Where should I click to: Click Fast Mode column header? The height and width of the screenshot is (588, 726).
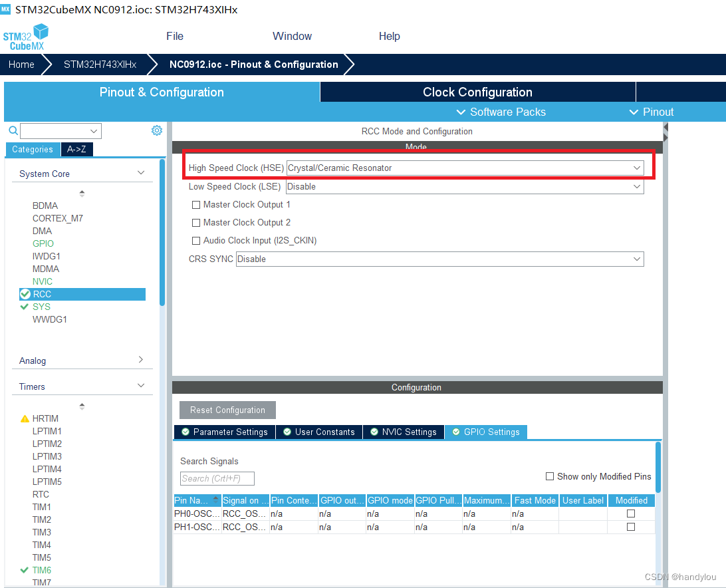535,500
